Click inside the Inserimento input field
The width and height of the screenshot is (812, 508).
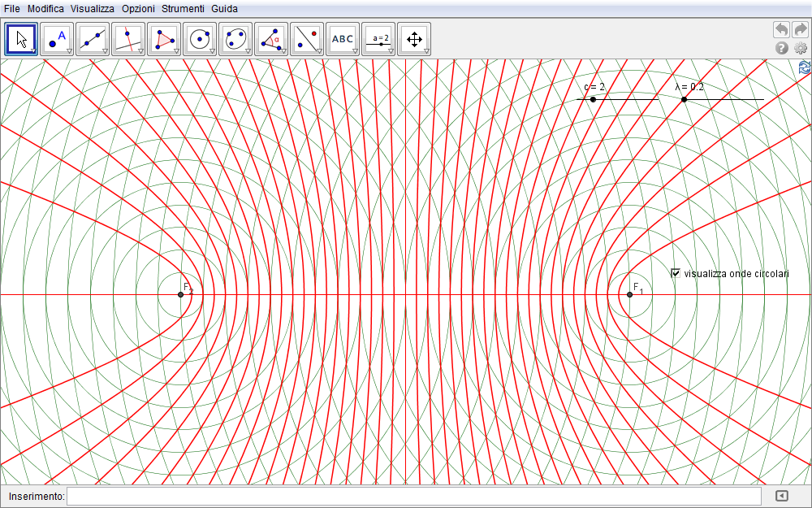414,496
